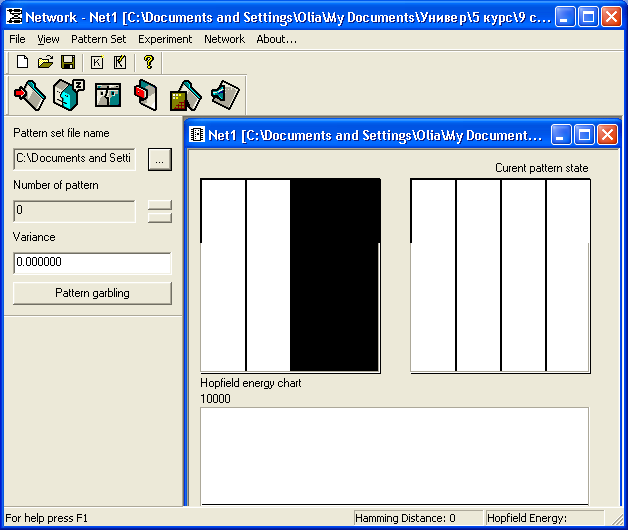Click in the Variance input field
This screenshot has width=628, height=530.
point(92,262)
